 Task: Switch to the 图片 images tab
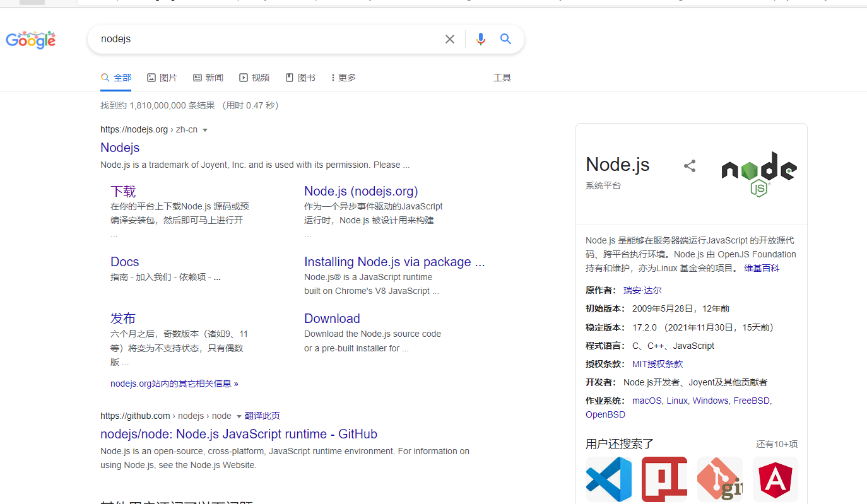click(x=162, y=78)
